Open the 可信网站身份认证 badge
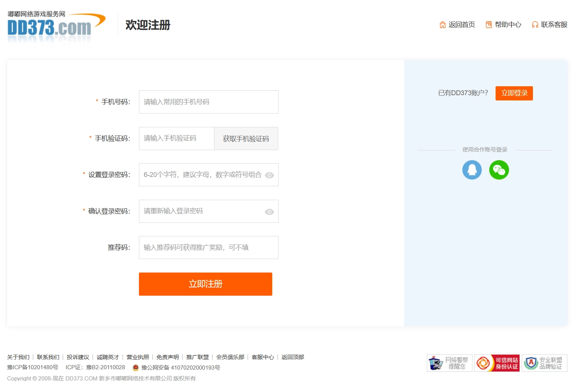Screen dimensions: 577x392 (x=497, y=363)
